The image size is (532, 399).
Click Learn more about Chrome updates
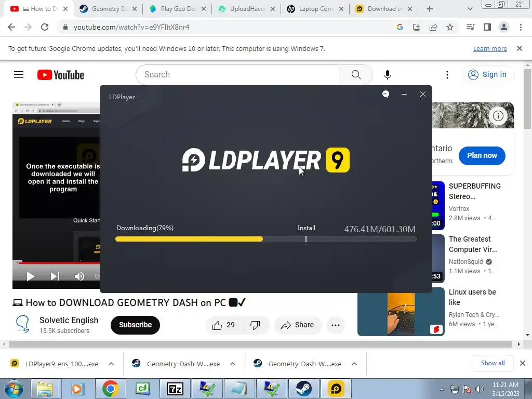pos(490,49)
